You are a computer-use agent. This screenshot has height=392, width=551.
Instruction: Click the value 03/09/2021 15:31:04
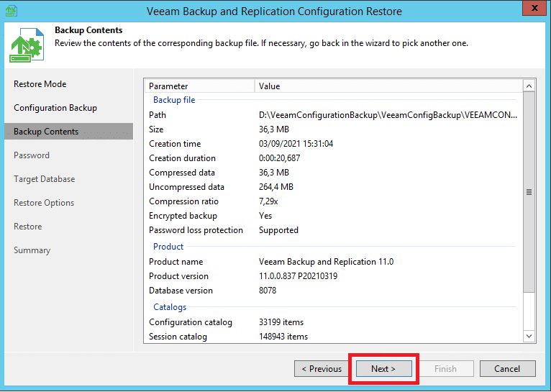[x=296, y=144]
